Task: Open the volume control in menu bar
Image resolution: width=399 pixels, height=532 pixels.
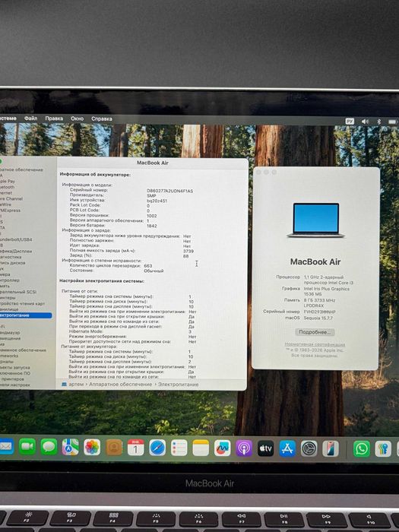Action: tap(365, 121)
